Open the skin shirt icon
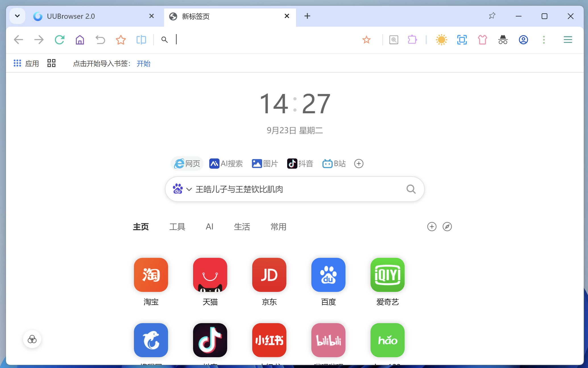The width and height of the screenshot is (588, 368). point(482,40)
